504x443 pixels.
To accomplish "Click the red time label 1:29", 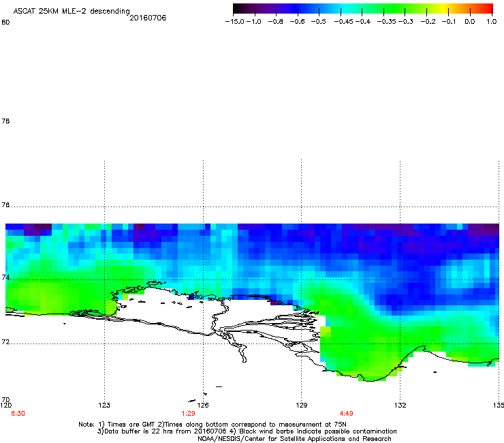I will (x=189, y=414).
